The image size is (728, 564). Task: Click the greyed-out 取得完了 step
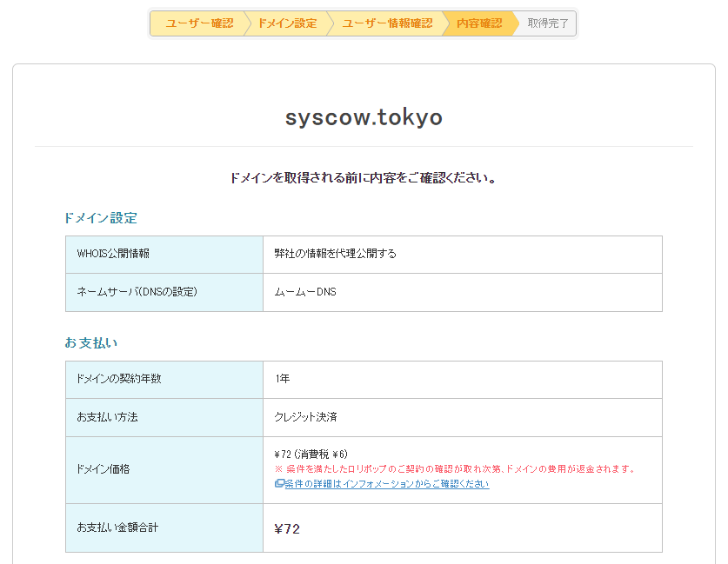coord(547,23)
